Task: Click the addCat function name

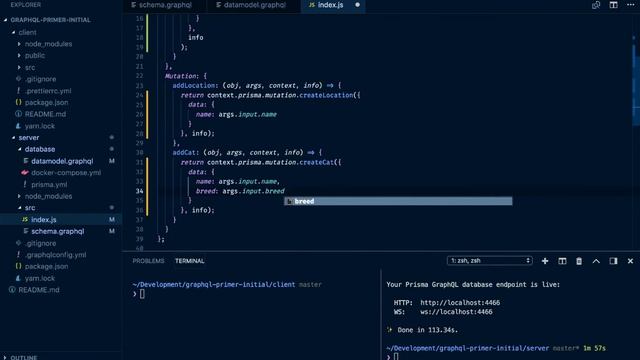Action: coord(184,153)
